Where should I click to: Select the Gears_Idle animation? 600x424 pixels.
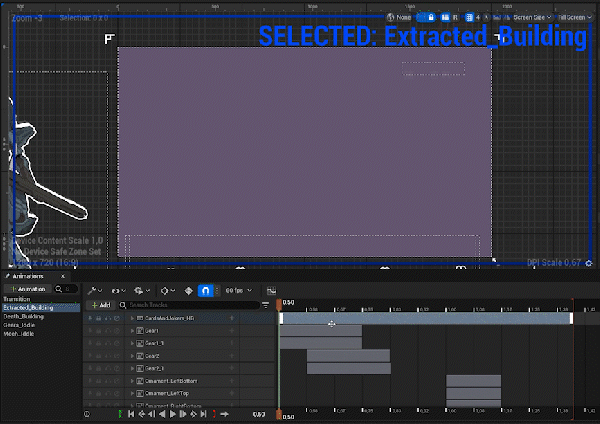pos(19,325)
